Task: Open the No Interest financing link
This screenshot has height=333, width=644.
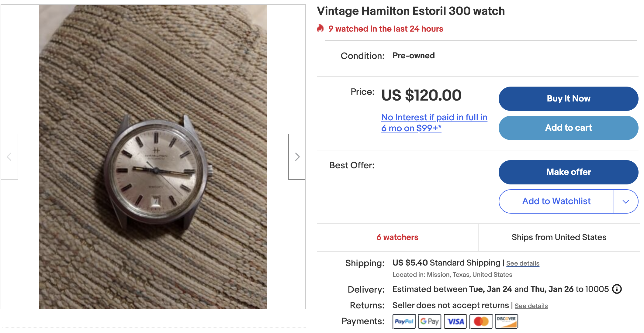Action: click(434, 123)
